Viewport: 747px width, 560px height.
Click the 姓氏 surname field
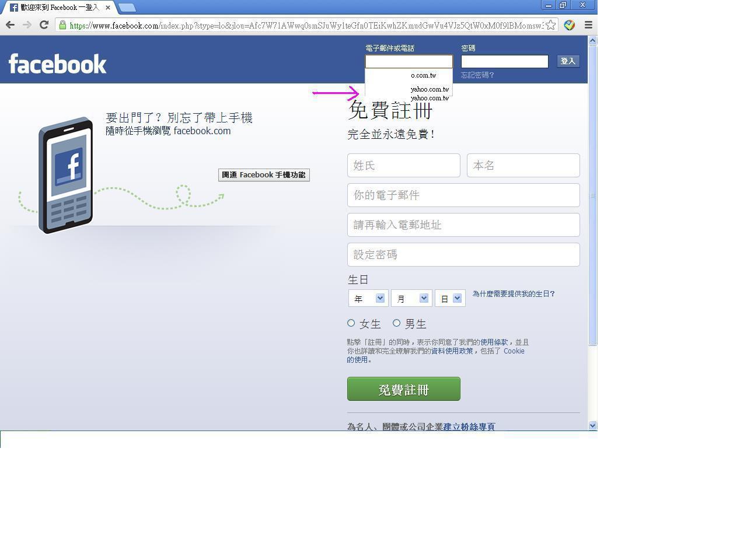click(x=404, y=166)
